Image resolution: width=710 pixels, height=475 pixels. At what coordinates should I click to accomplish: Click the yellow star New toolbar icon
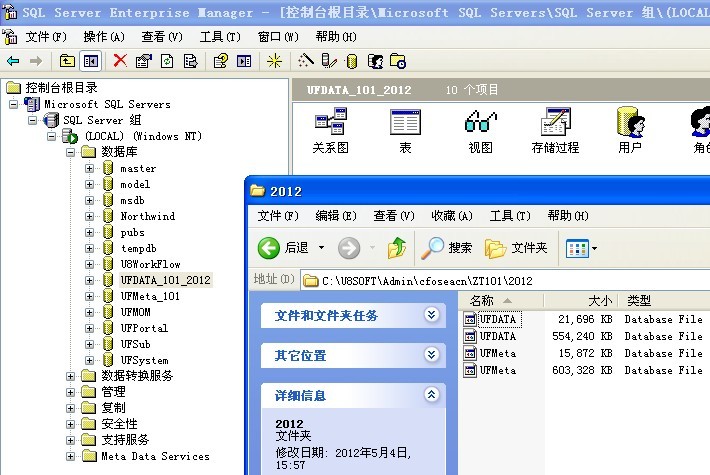(x=274, y=61)
